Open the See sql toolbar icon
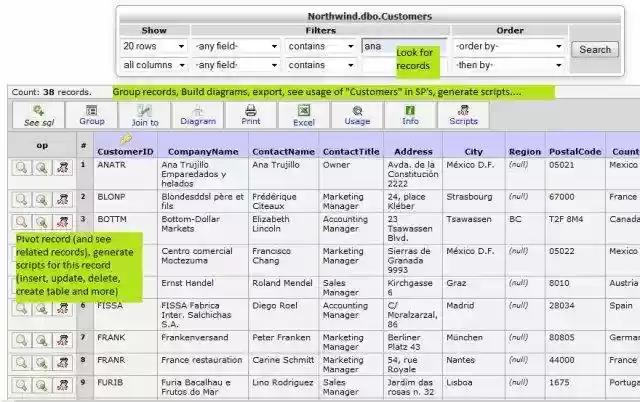The image size is (640, 402). coord(39,115)
